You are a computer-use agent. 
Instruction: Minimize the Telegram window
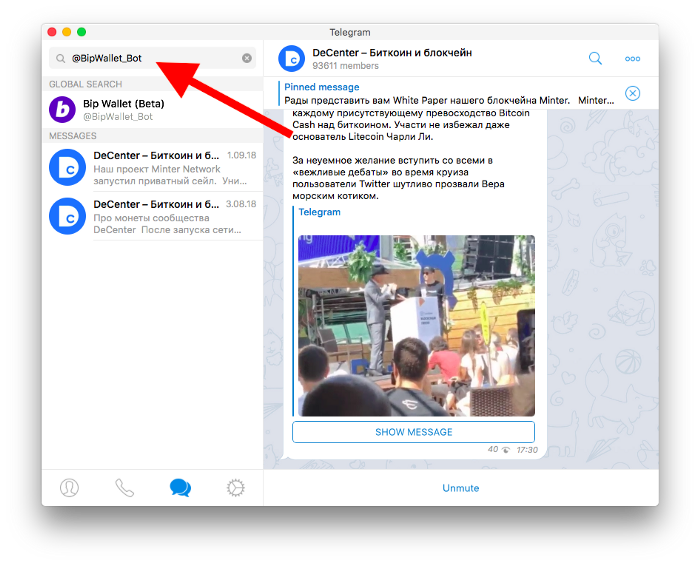67,32
